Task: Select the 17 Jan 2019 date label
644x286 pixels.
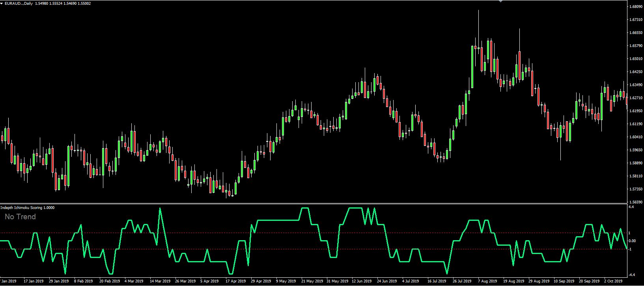Action: coord(34,281)
